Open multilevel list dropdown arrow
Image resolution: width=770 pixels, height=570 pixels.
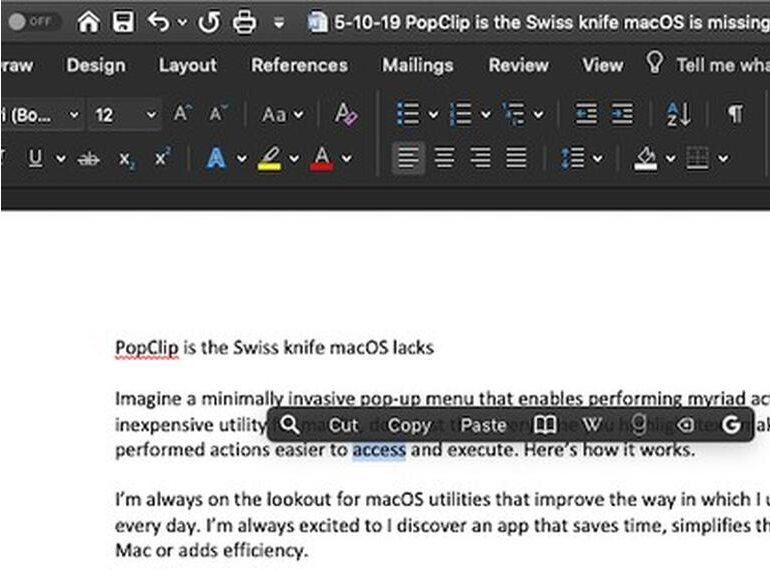point(538,115)
